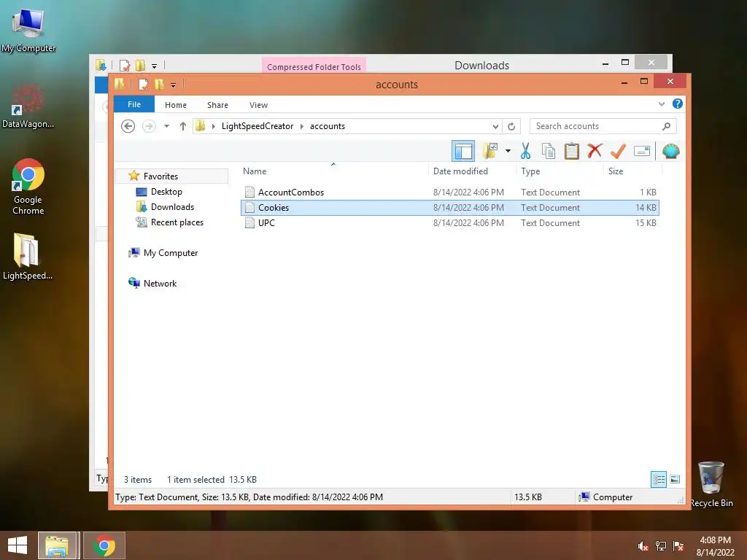Image resolution: width=747 pixels, height=560 pixels.
Task: Click the Paste clipboard icon
Action: coord(571,151)
